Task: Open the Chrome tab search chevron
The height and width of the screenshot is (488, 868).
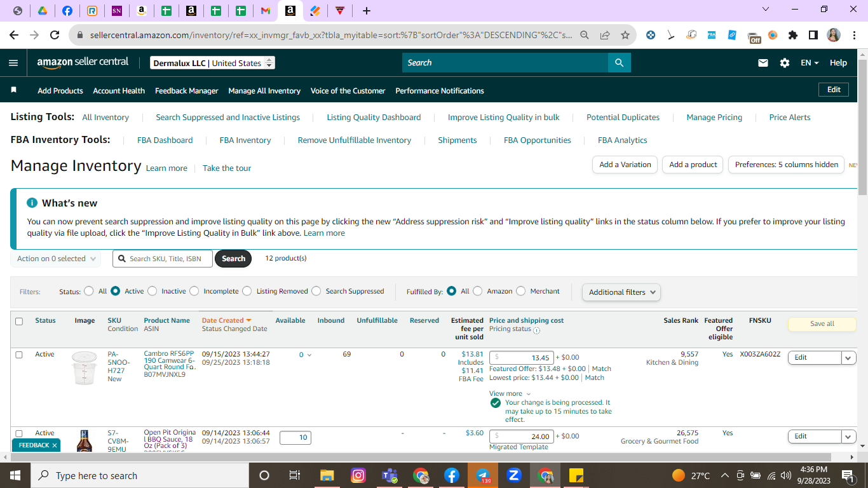Action: [x=766, y=10]
